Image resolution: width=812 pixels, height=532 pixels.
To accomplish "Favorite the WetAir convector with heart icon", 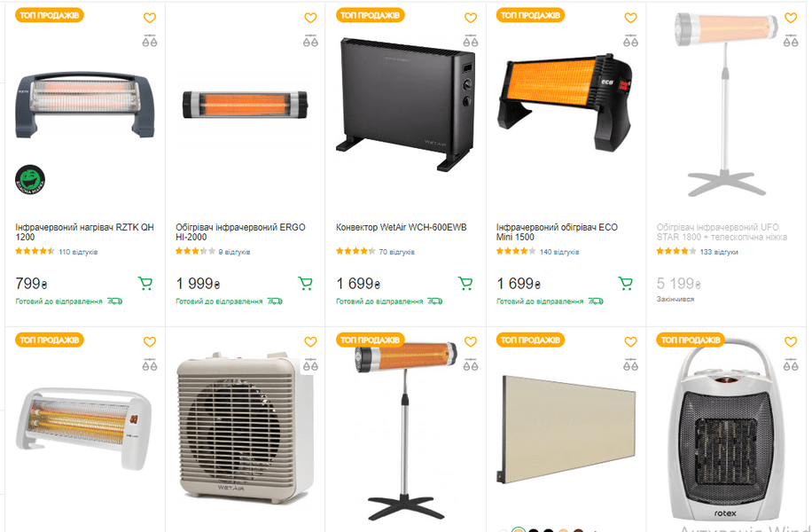I will (470, 18).
